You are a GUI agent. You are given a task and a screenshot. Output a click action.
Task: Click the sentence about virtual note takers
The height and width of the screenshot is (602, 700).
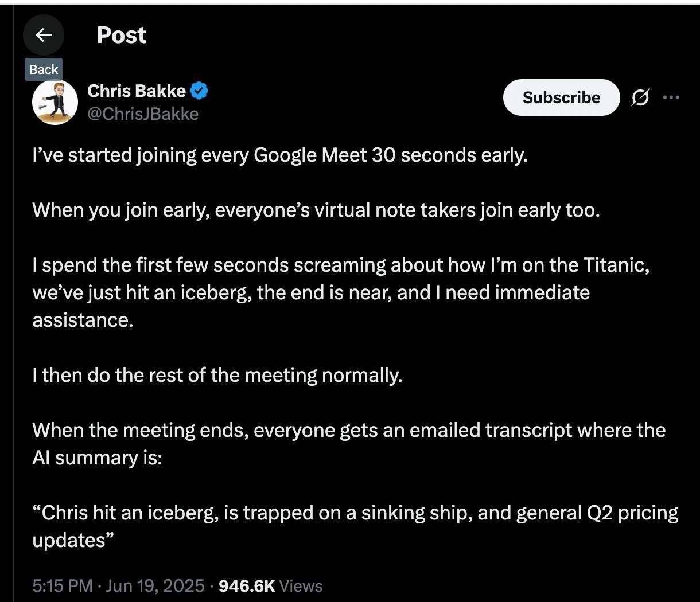pyautogui.click(x=316, y=210)
